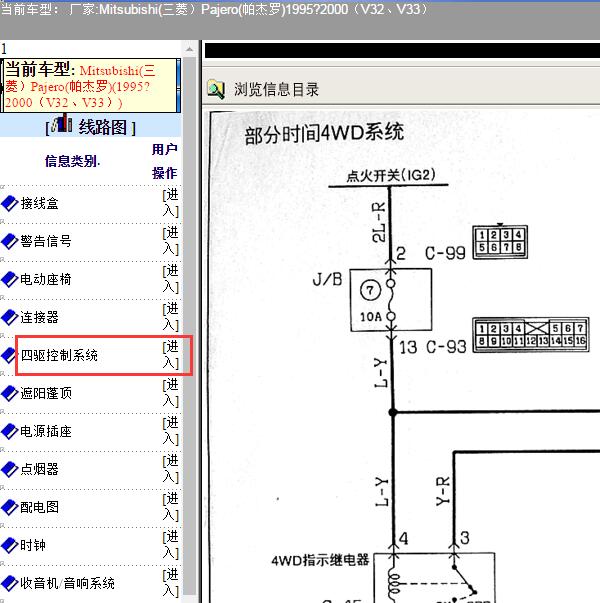The image size is (600, 603).
Task: Click the 当前车型 vehicle info box
Action: pyautogui.click(x=91, y=86)
